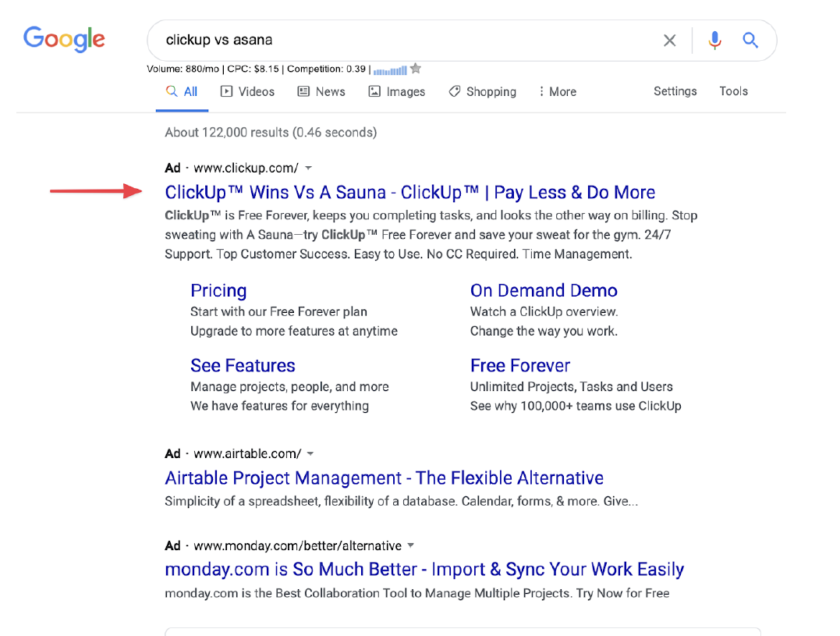Expand the clickup.com ad dropdown arrow
Screen dimensions: 840x636
pos(309,169)
